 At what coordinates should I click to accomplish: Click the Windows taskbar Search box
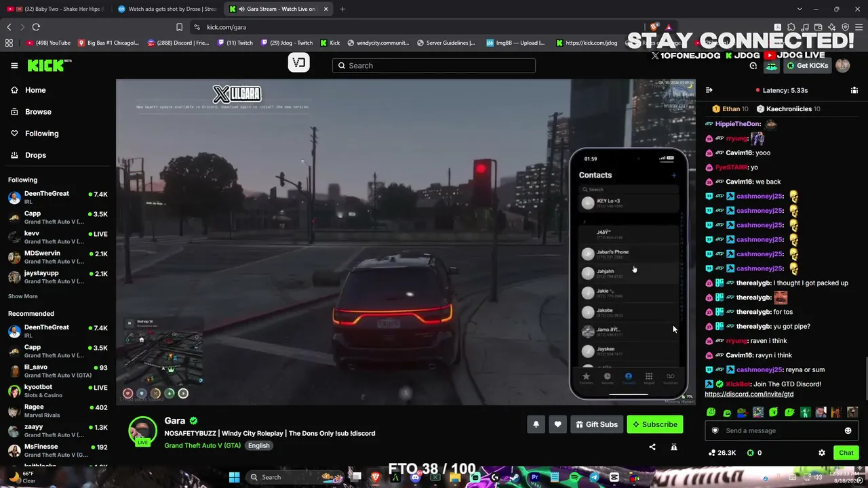(x=295, y=477)
